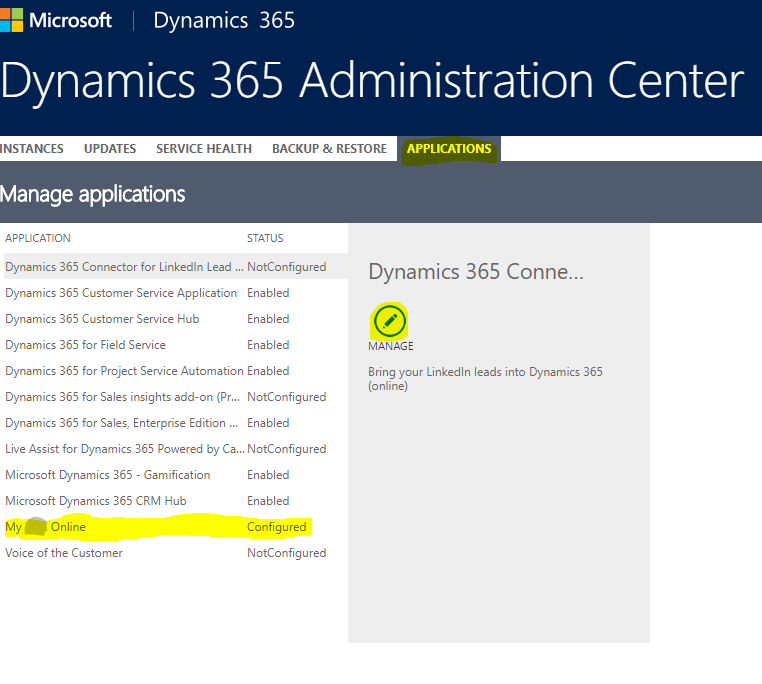
Task: Select the Applications tab
Action: (449, 148)
